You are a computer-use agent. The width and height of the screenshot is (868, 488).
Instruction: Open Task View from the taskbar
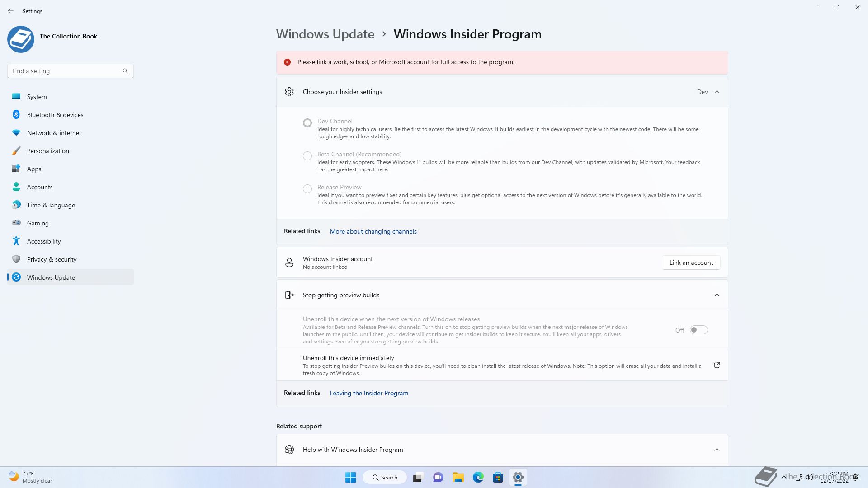(418, 477)
